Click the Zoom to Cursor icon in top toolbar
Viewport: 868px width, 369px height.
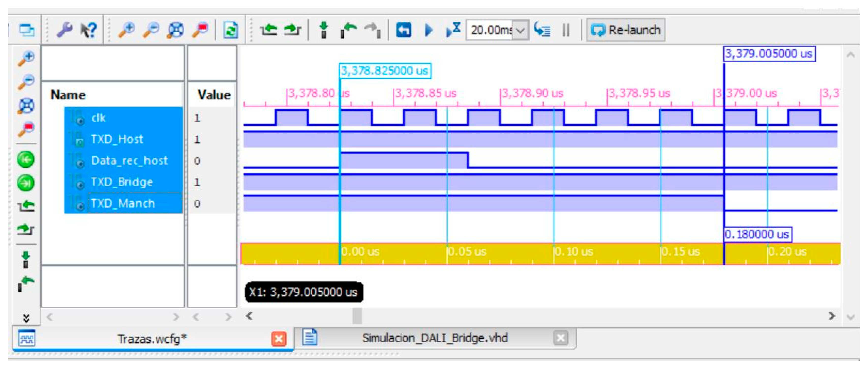click(201, 30)
